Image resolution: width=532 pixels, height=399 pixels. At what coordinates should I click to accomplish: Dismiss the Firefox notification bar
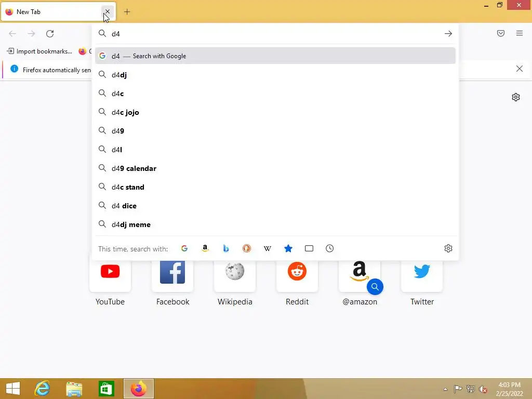coord(519,69)
